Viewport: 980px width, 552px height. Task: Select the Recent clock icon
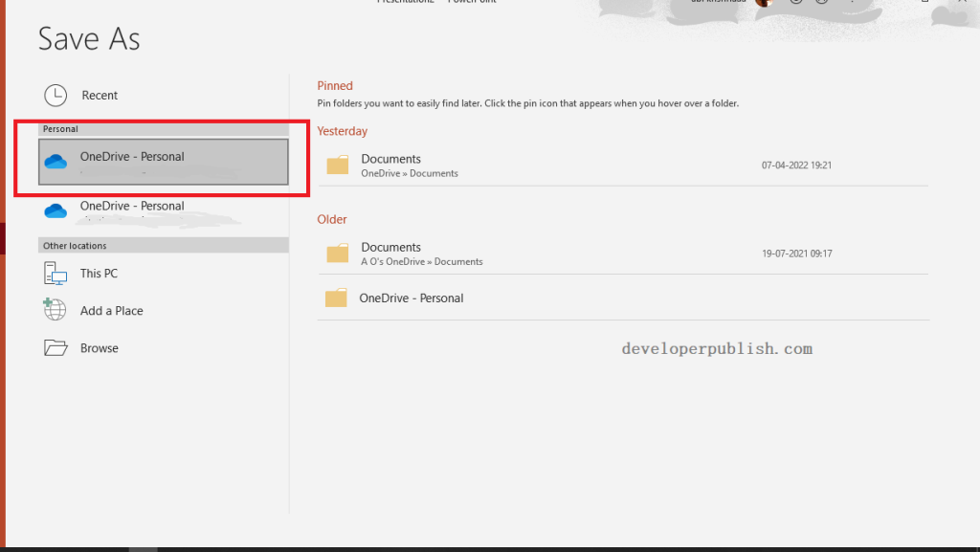pyautogui.click(x=55, y=95)
